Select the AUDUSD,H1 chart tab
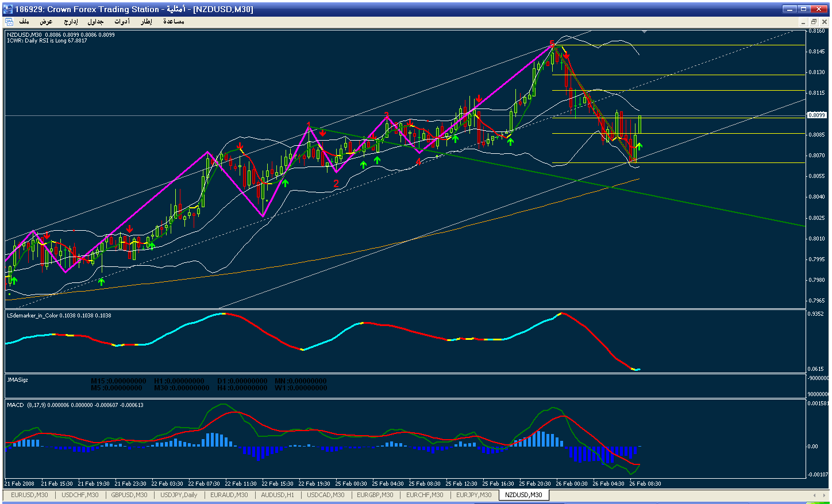This screenshot has height=504, width=832. (x=278, y=495)
